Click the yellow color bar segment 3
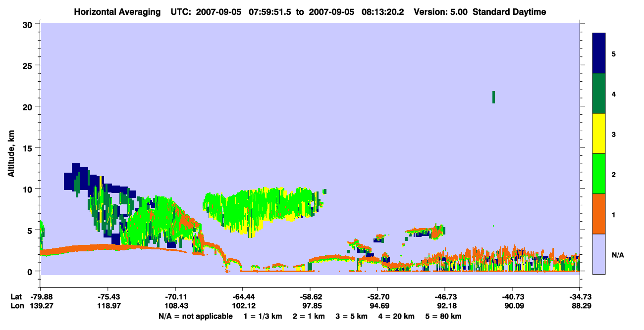644x330 pixels. pos(599,134)
